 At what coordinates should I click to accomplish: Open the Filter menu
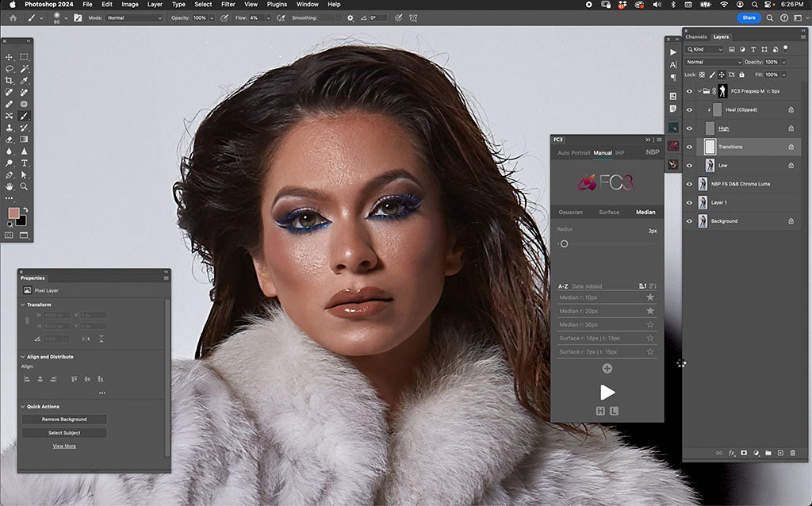228,4
